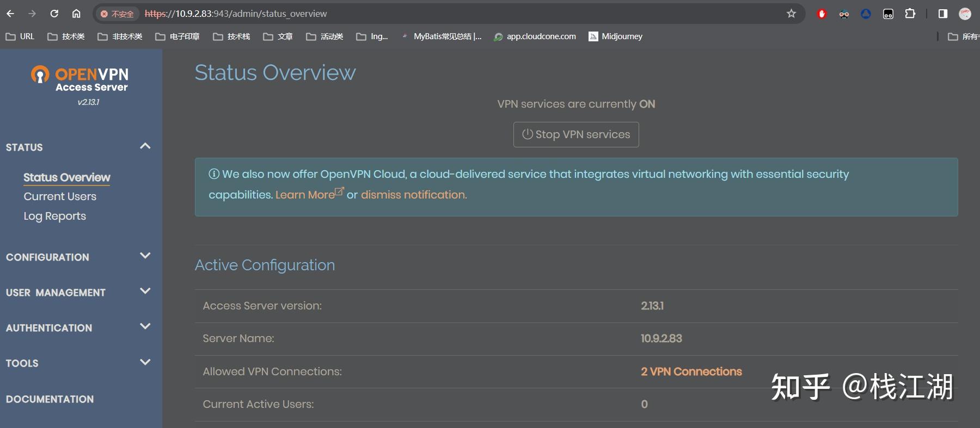Go to browser home page icon
The width and height of the screenshot is (980, 428).
[76, 14]
